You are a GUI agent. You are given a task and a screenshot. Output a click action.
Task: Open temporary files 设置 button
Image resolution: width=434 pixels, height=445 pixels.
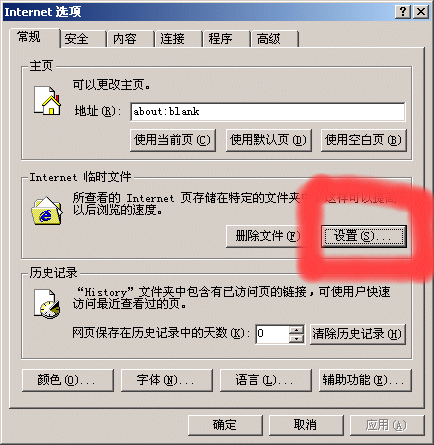(364, 236)
